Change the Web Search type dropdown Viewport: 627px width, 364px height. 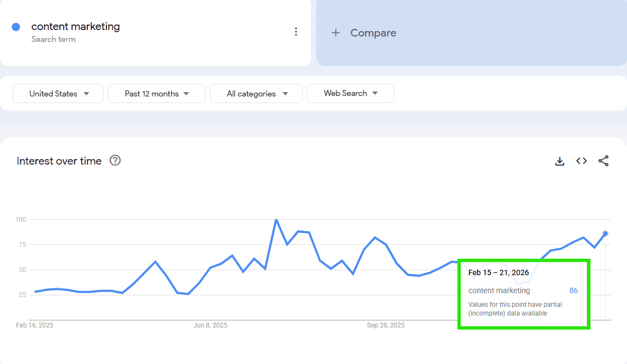pyautogui.click(x=350, y=93)
